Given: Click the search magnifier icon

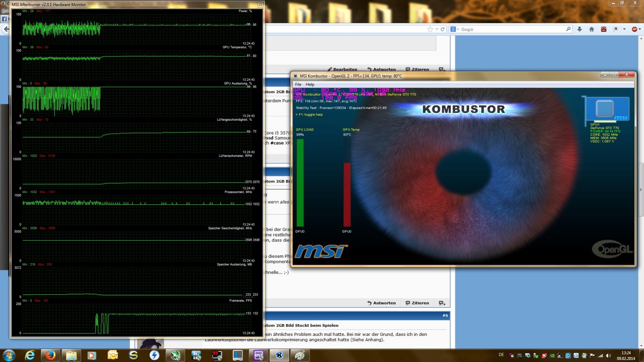Looking at the screenshot, I should (x=568, y=29).
